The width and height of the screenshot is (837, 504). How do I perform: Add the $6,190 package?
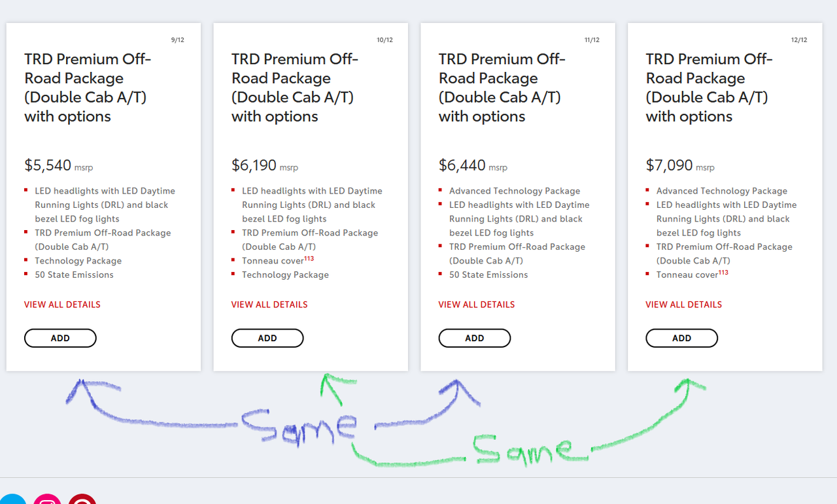pyautogui.click(x=267, y=338)
